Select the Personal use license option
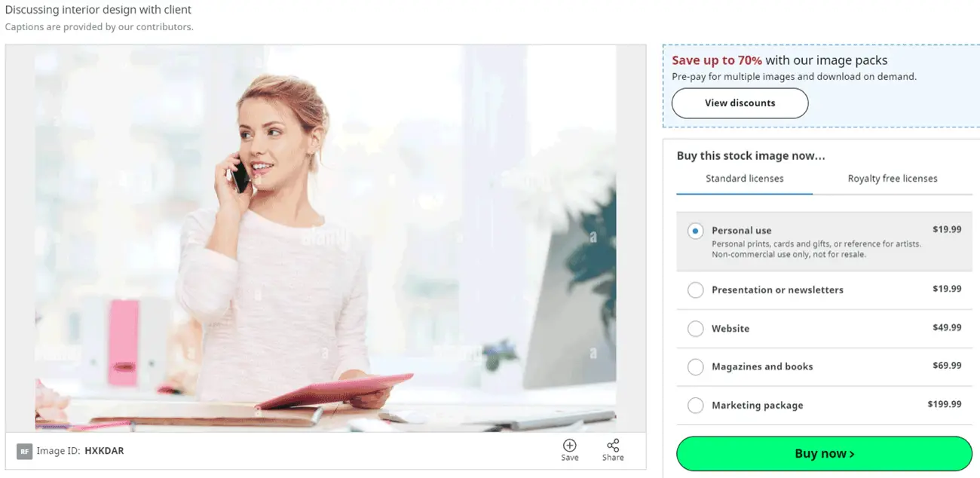 [696, 231]
